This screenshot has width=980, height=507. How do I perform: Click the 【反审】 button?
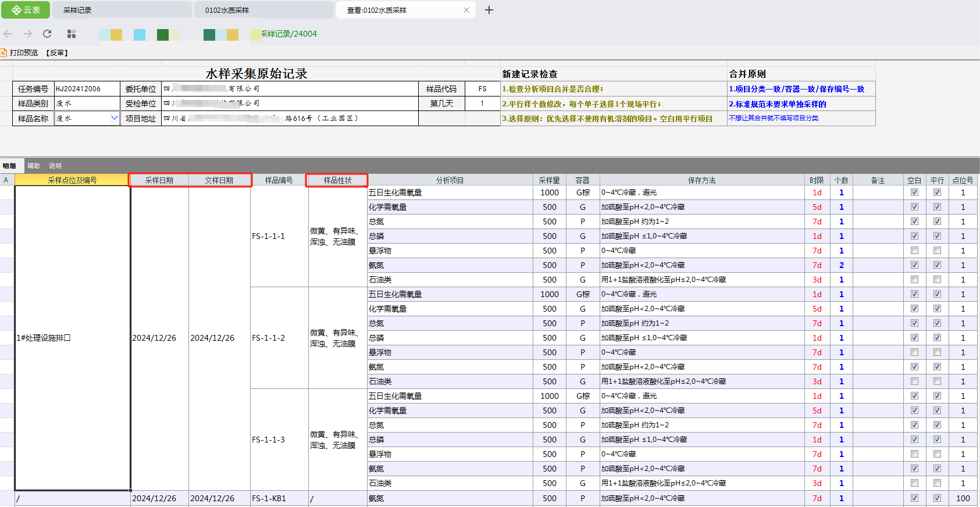pos(57,52)
